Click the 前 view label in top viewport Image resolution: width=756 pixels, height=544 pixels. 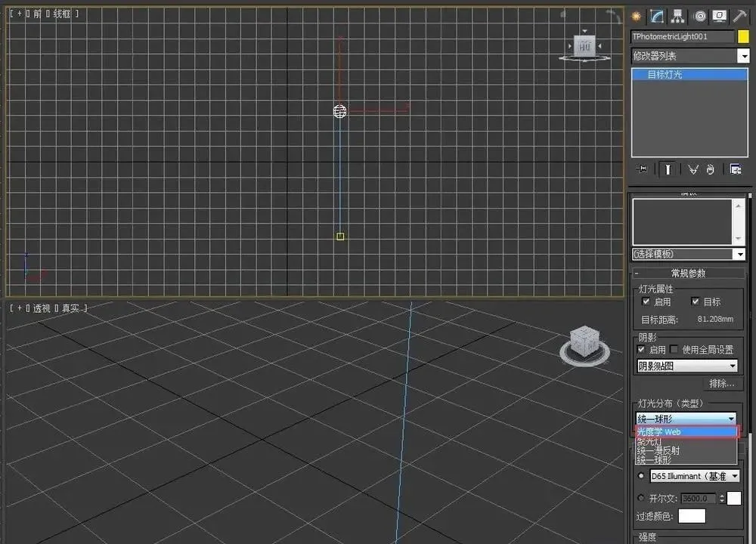(38, 14)
